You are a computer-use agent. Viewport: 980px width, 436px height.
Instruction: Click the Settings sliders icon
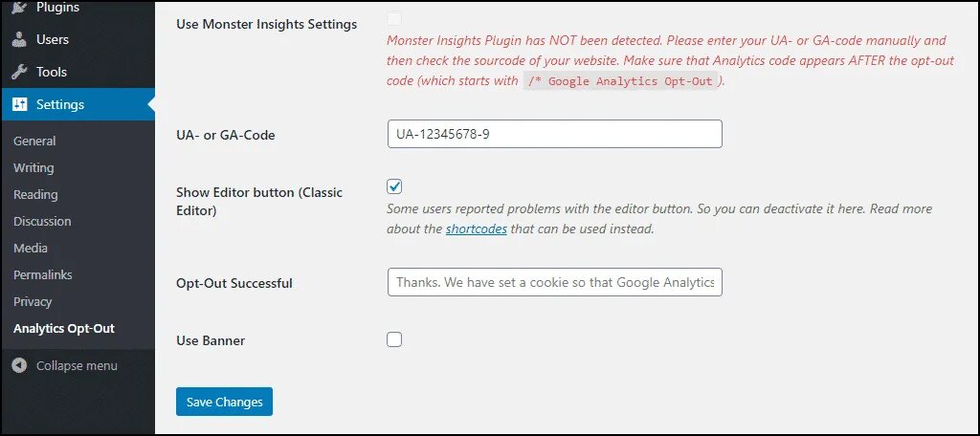[x=19, y=105]
